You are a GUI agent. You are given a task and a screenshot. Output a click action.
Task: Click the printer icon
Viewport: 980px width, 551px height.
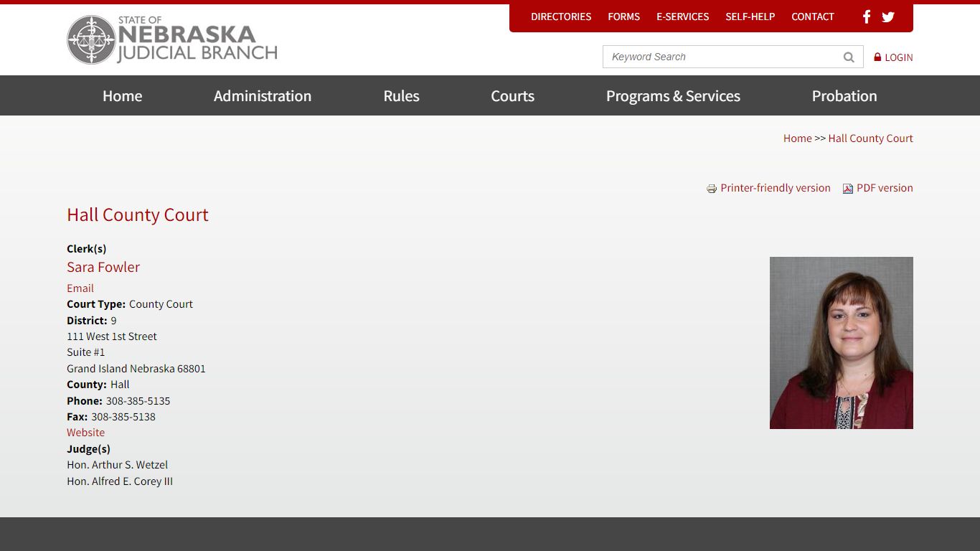coord(712,189)
